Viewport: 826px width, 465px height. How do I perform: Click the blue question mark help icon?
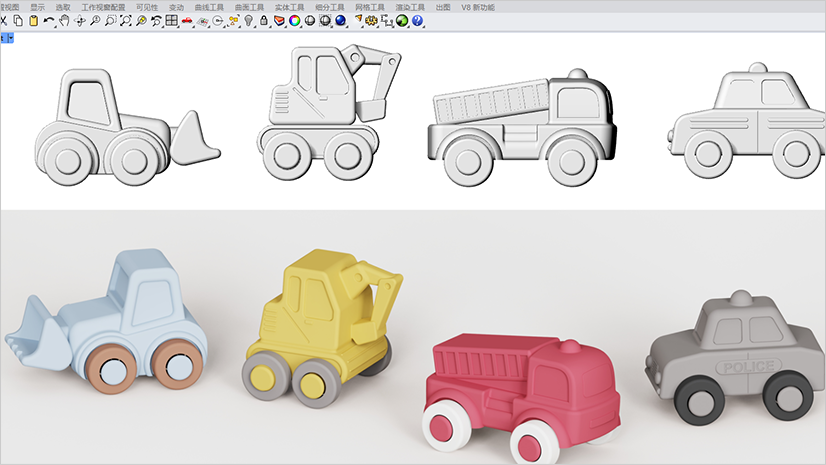coord(417,20)
